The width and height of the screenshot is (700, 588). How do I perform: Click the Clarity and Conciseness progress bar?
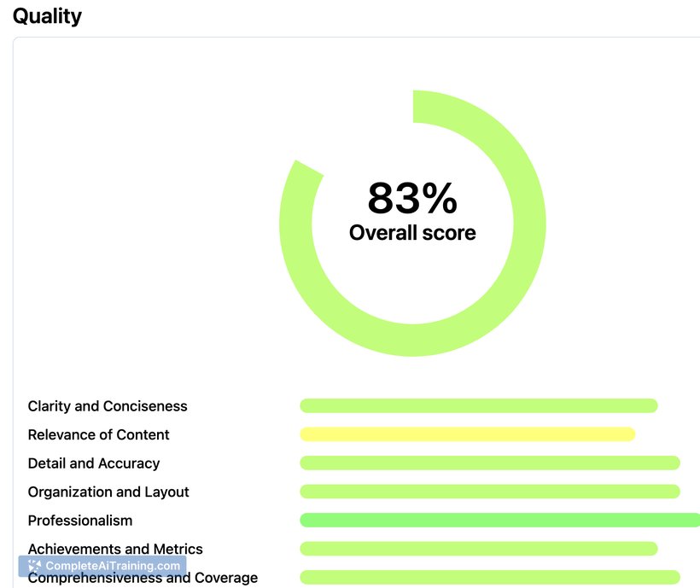coord(479,406)
